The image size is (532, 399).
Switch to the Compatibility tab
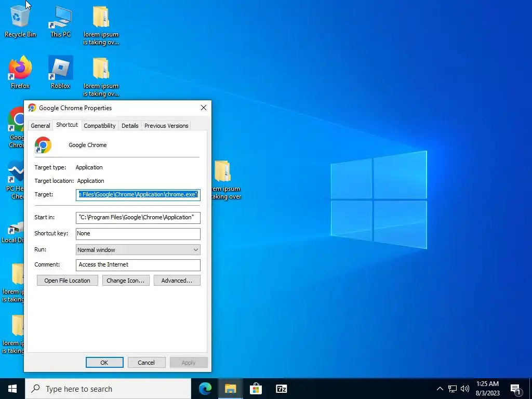(100, 126)
